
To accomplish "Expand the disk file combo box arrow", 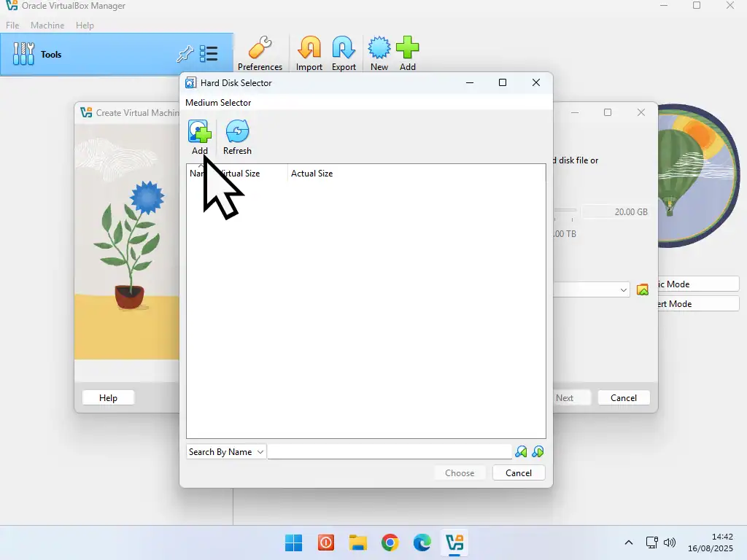I will pos(624,290).
